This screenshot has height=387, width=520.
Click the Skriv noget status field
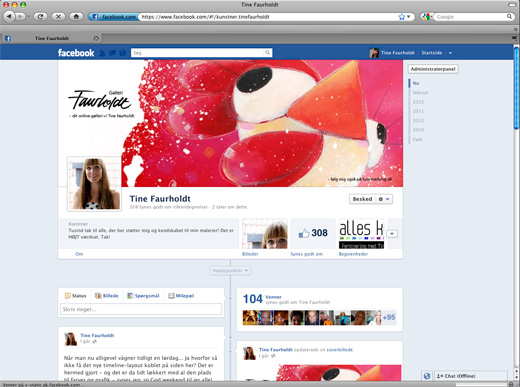coord(141,309)
